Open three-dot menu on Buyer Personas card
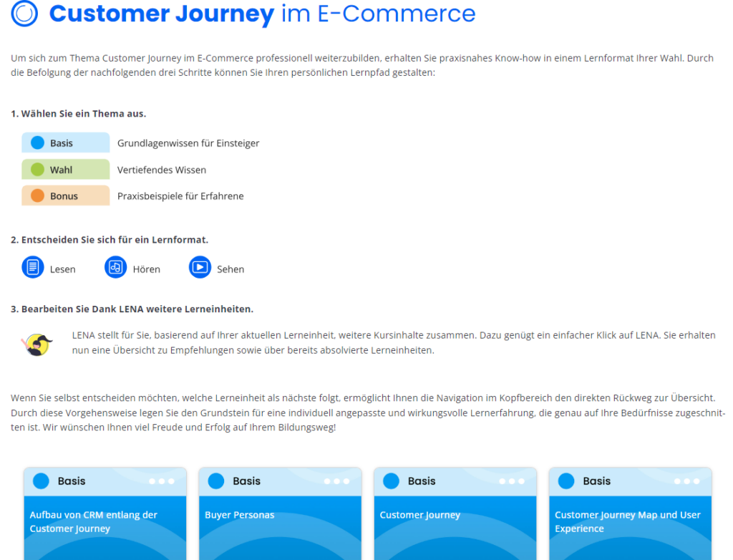733x560 pixels. [336, 481]
